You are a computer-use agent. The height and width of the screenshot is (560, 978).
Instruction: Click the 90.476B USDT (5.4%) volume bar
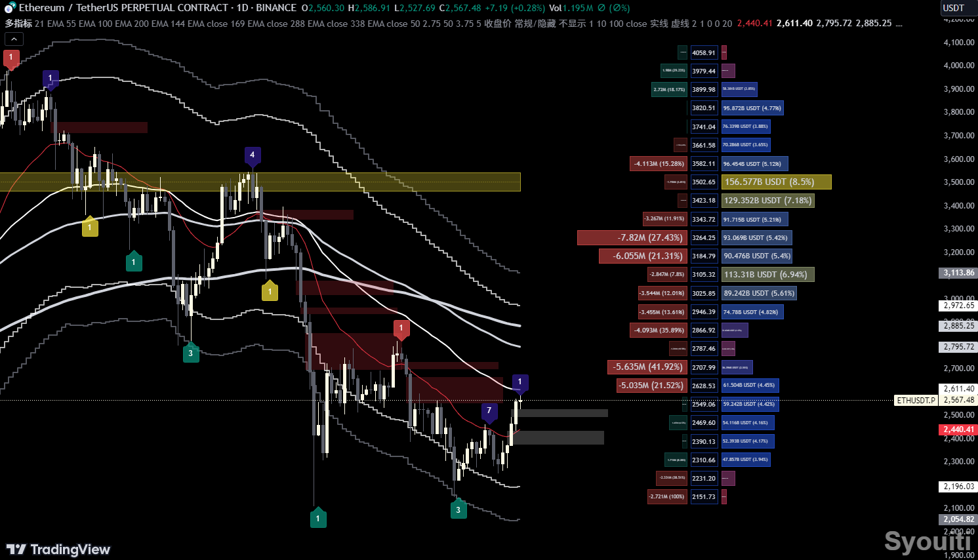757,256
